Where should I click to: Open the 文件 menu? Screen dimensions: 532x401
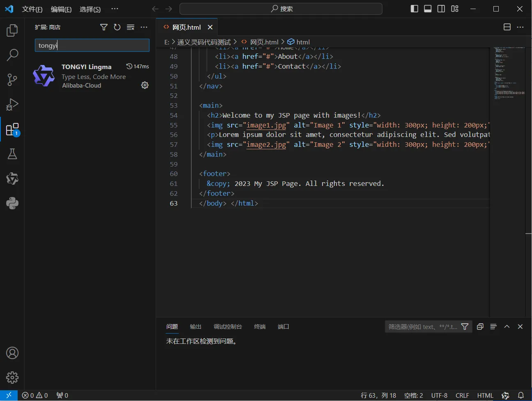click(32, 9)
